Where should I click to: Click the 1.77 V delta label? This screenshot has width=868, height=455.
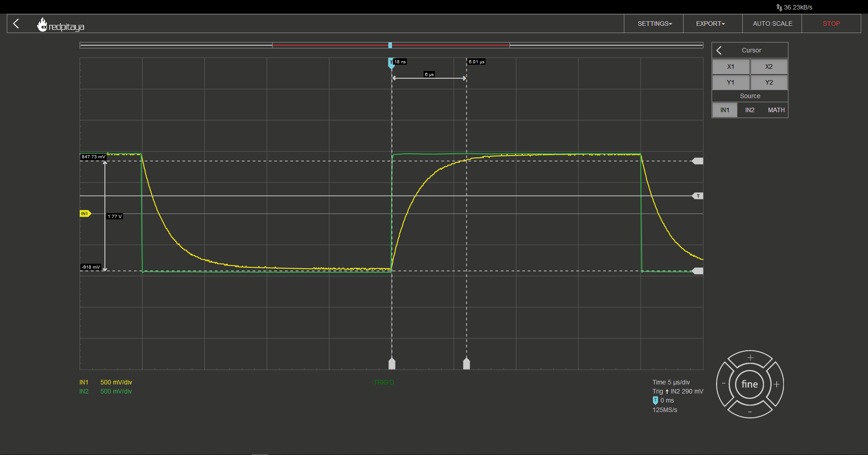pos(115,217)
